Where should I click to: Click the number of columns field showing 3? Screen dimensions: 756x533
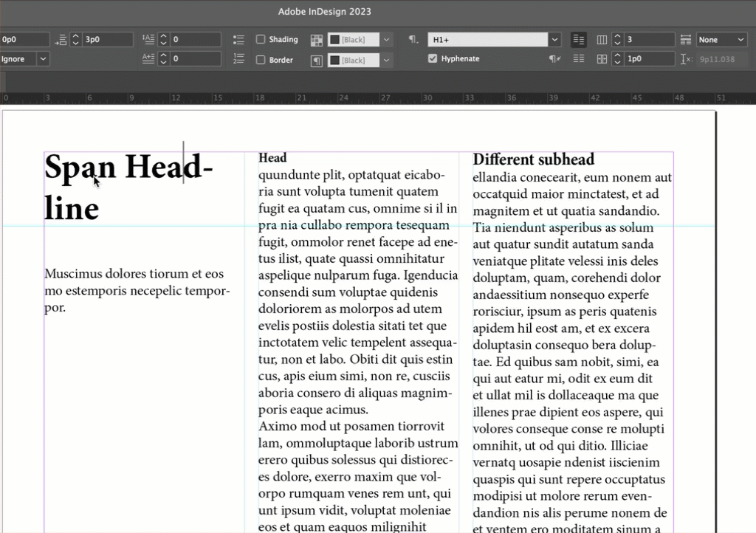(649, 40)
